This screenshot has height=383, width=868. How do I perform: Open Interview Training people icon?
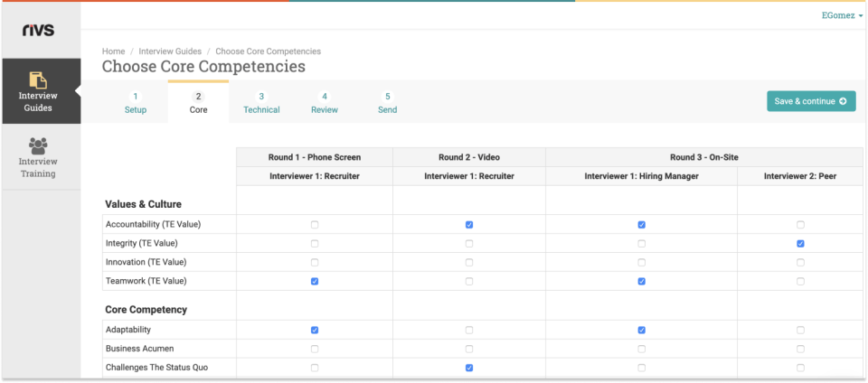point(38,145)
